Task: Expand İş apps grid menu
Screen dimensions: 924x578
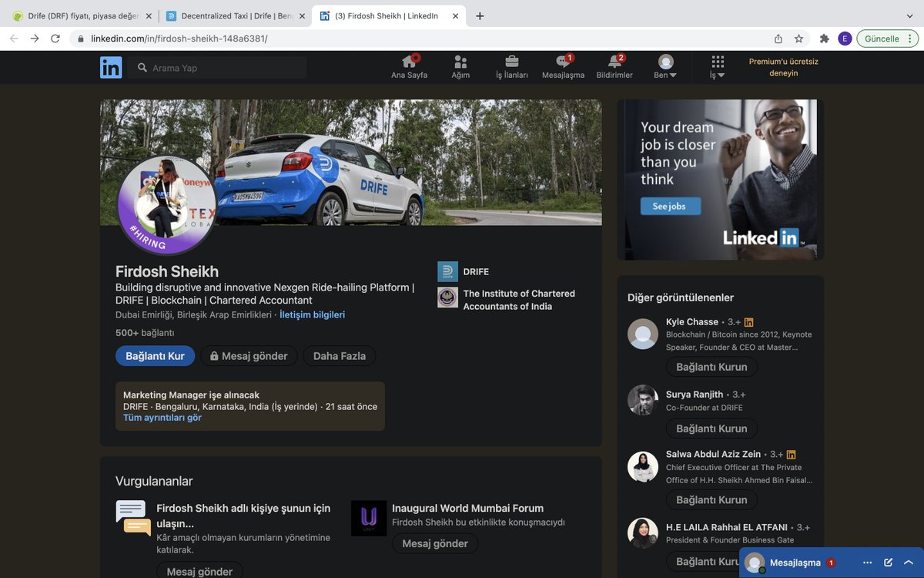Action: pyautogui.click(x=718, y=67)
